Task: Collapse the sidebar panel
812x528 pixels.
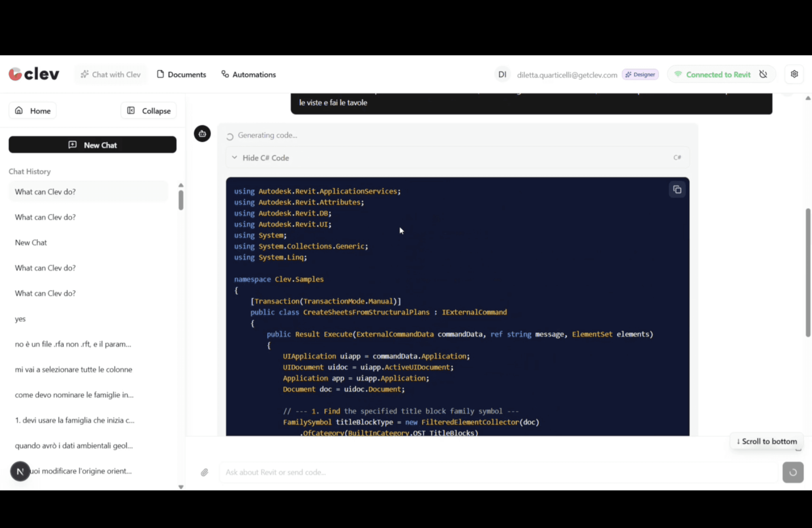Action: point(149,110)
